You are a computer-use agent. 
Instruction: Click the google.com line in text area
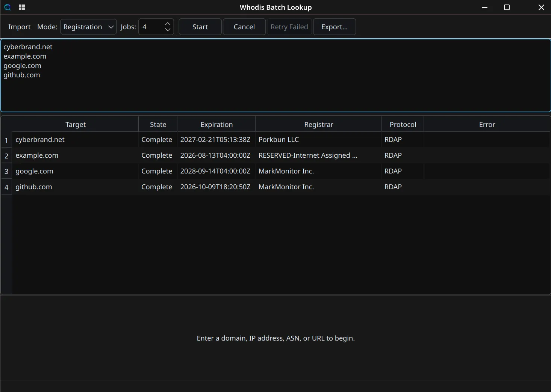tap(22, 65)
